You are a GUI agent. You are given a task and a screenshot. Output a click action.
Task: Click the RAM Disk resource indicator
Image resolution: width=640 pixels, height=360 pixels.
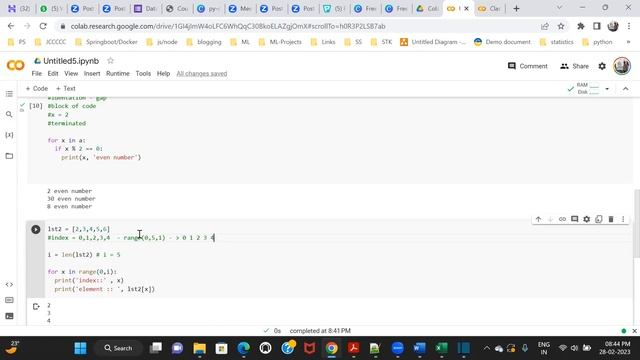pyautogui.click(x=584, y=89)
